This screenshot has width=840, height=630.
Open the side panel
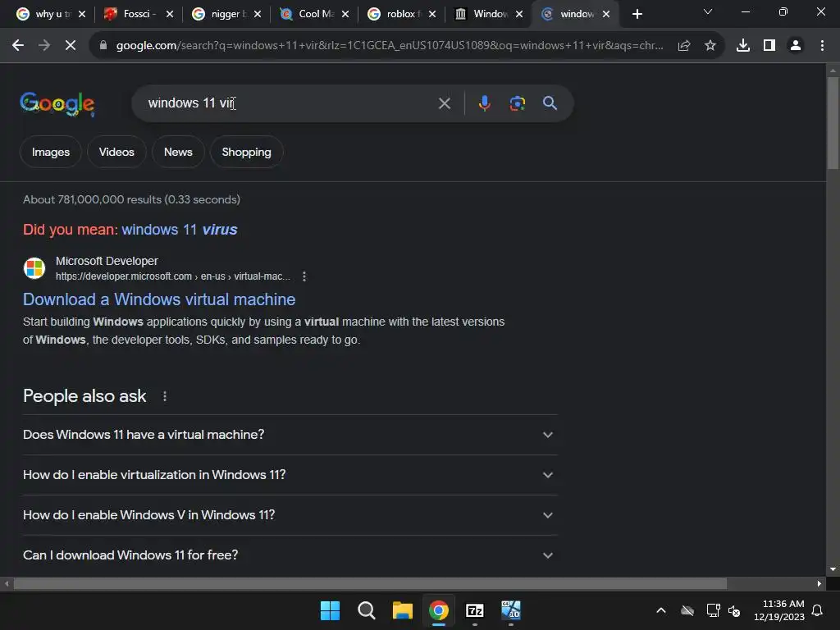click(x=769, y=46)
